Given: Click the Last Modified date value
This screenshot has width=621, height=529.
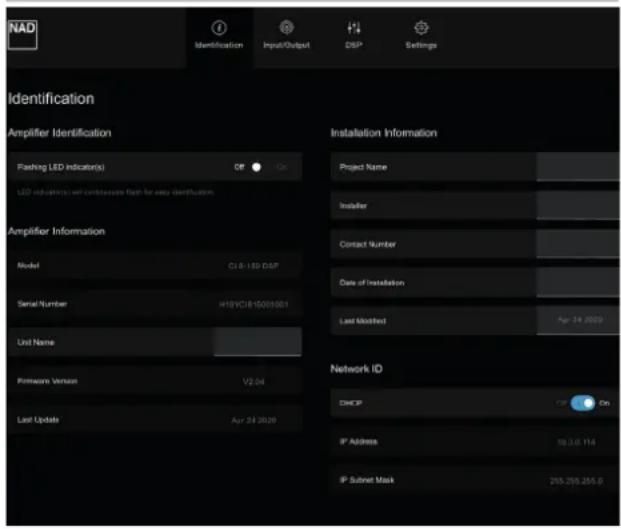Looking at the screenshot, I should [x=581, y=320].
